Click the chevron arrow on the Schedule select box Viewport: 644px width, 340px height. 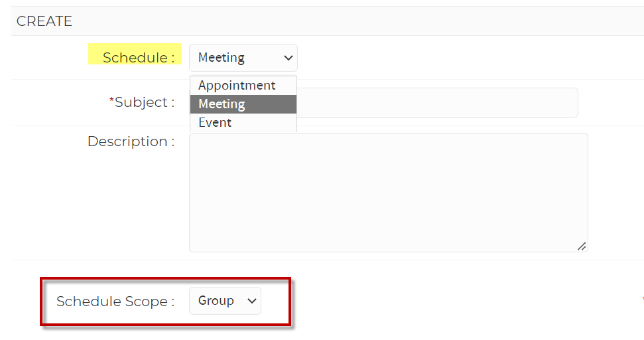pyautogui.click(x=289, y=58)
